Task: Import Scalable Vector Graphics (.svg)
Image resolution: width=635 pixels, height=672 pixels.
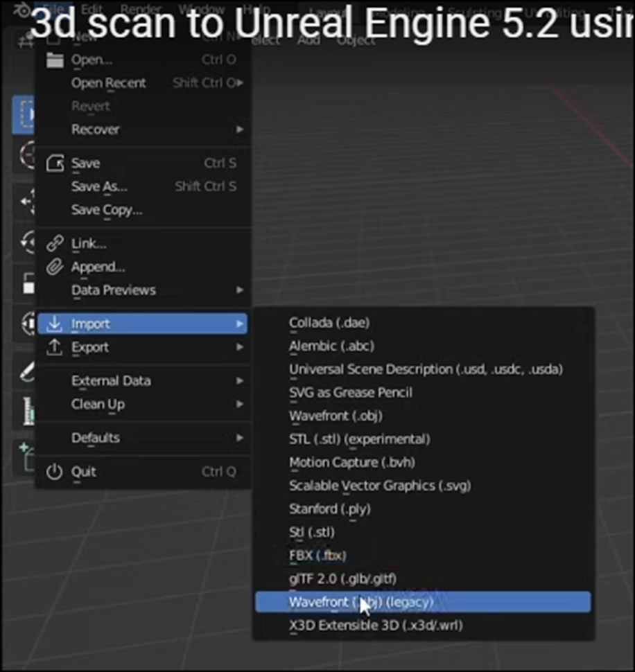Action: pos(423,486)
